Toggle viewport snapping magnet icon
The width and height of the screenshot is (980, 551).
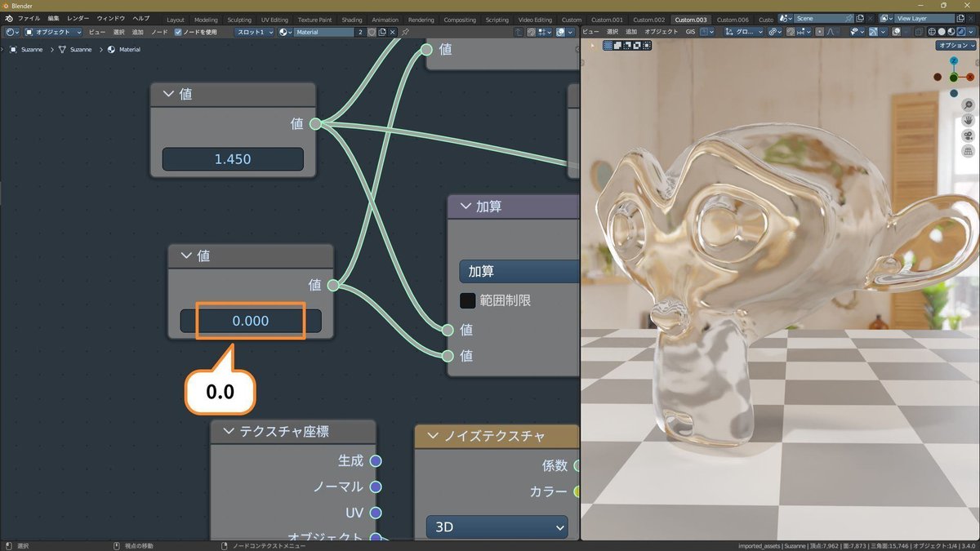tap(791, 32)
